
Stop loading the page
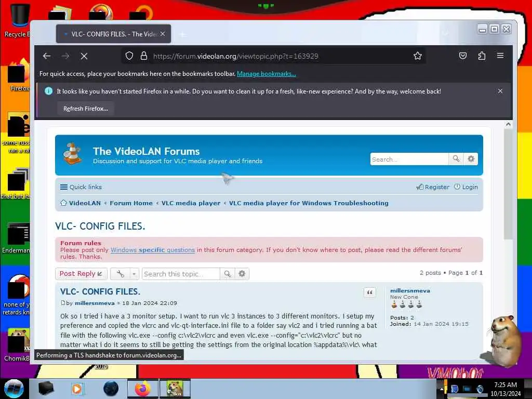[x=84, y=56]
